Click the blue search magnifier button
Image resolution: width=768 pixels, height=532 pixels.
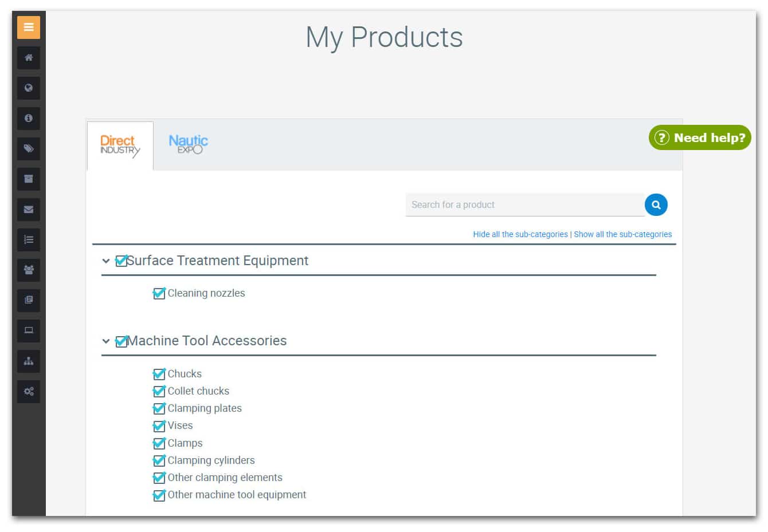(656, 205)
